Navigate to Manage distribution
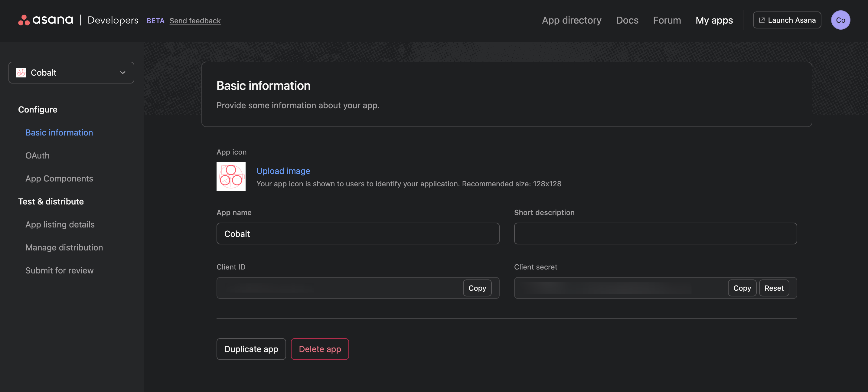868x392 pixels. click(64, 247)
